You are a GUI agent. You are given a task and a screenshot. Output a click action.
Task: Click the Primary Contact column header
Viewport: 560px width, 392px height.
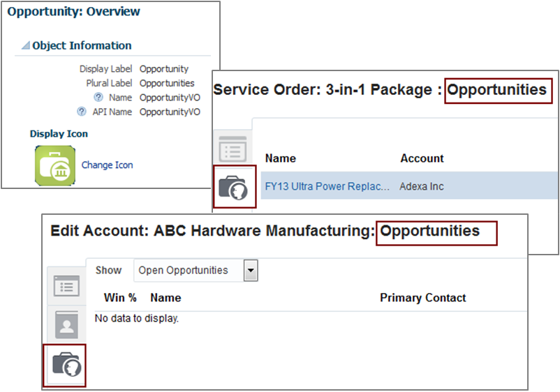click(x=422, y=298)
